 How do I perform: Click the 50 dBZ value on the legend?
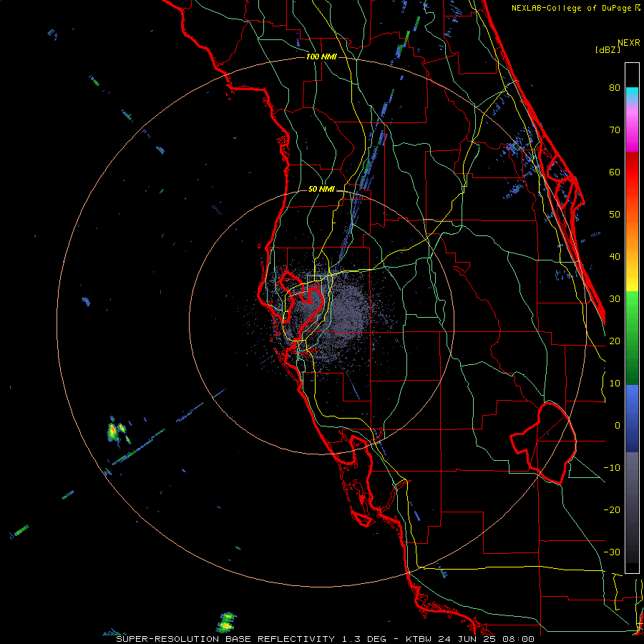point(615,215)
